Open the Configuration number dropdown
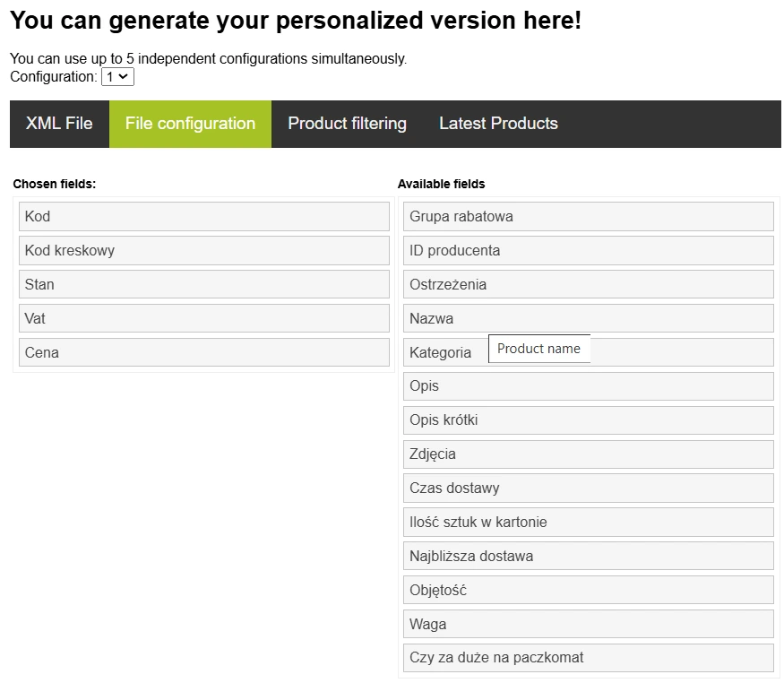This screenshot has height=683, width=784. pyautogui.click(x=117, y=77)
